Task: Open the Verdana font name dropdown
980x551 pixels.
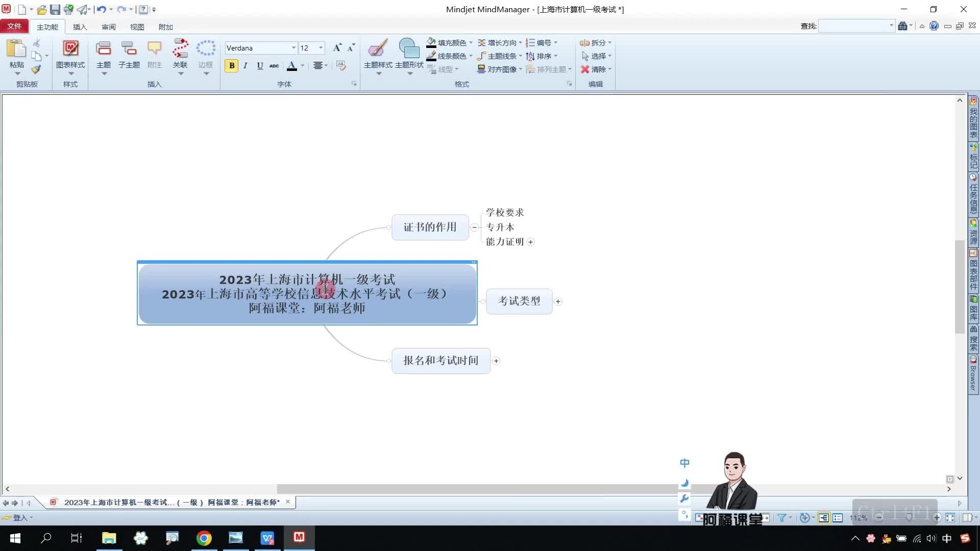Action: click(293, 48)
